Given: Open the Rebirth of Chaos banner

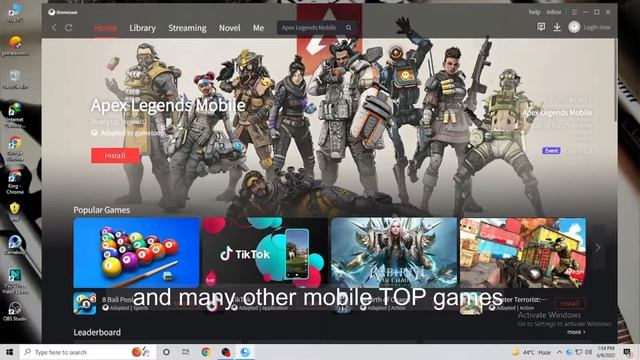Looking at the screenshot, I should pos(394,253).
